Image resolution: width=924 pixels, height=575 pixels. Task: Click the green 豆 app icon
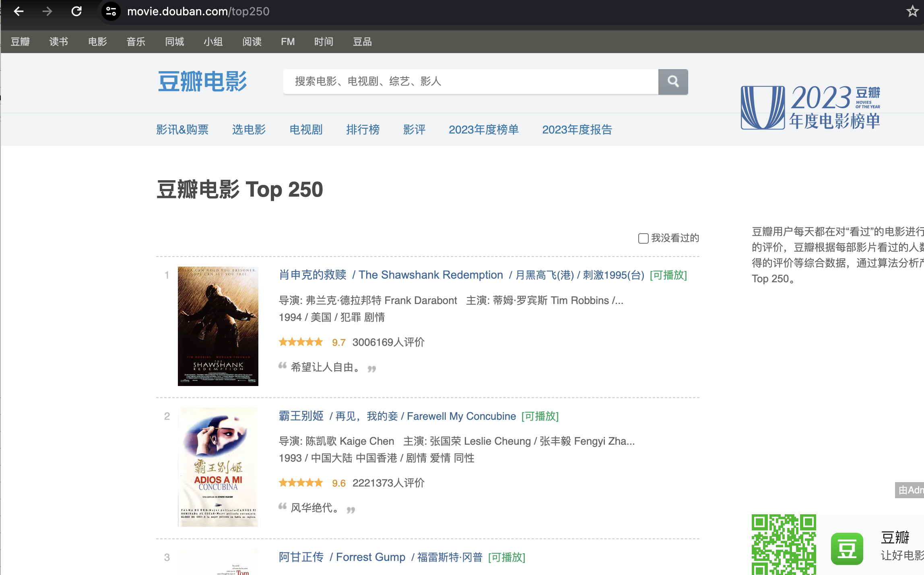[x=847, y=548]
